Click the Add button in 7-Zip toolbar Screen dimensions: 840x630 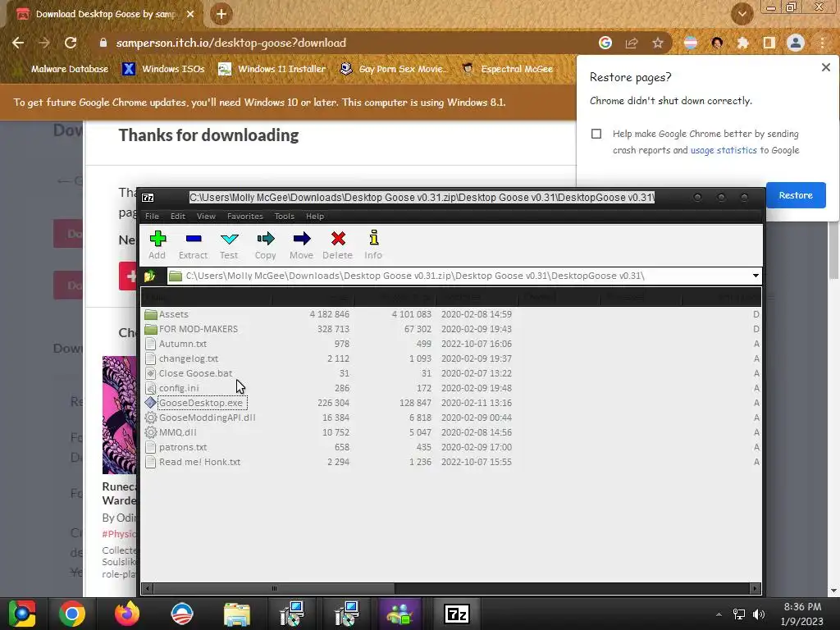tap(157, 244)
